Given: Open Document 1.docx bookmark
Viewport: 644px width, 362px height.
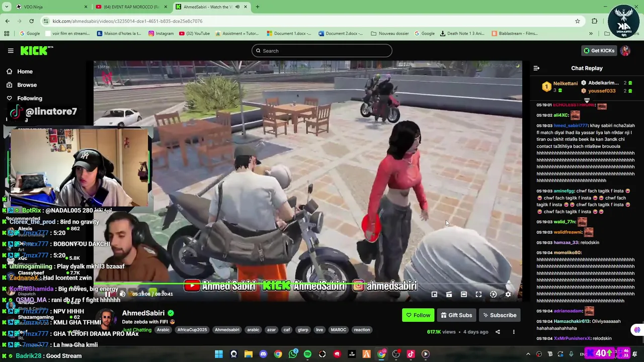Looking at the screenshot, I should click(x=289, y=34).
